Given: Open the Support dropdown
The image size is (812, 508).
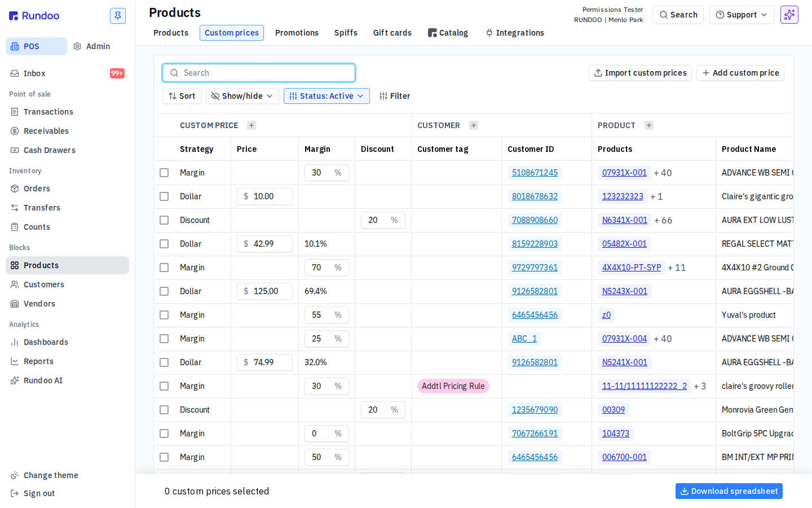Looking at the screenshot, I should pyautogui.click(x=742, y=15).
